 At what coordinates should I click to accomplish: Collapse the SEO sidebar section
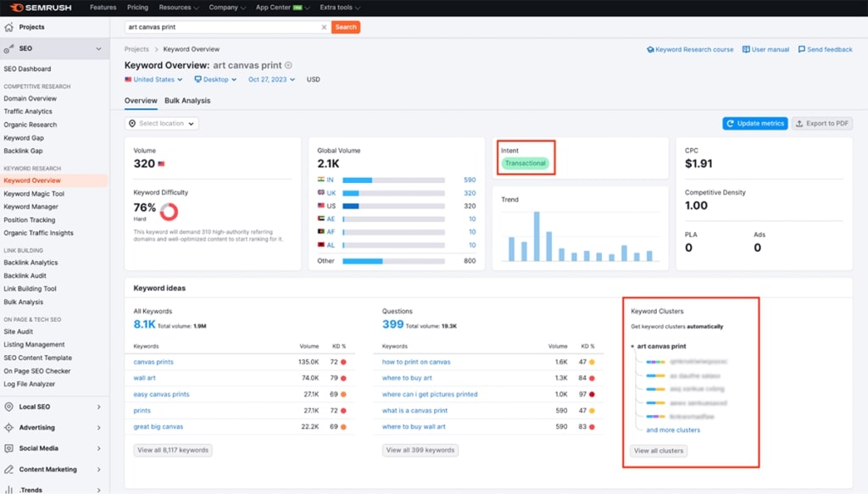pyautogui.click(x=98, y=48)
